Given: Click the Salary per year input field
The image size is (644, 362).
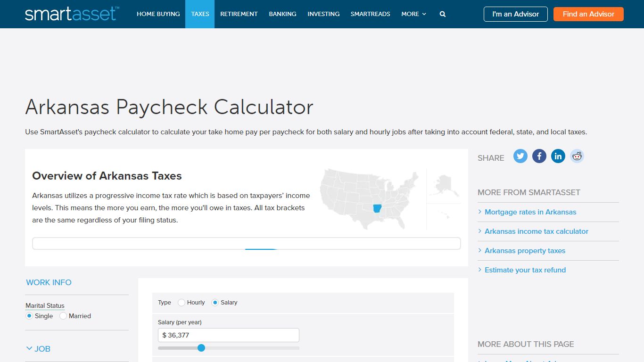Looking at the screenshot, I should click(x=229, y=335).
